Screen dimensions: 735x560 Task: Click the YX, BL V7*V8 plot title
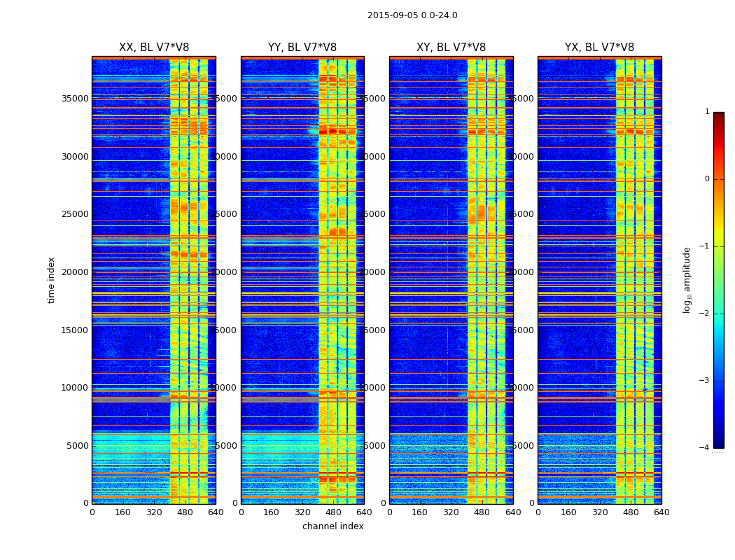[599, 48]
